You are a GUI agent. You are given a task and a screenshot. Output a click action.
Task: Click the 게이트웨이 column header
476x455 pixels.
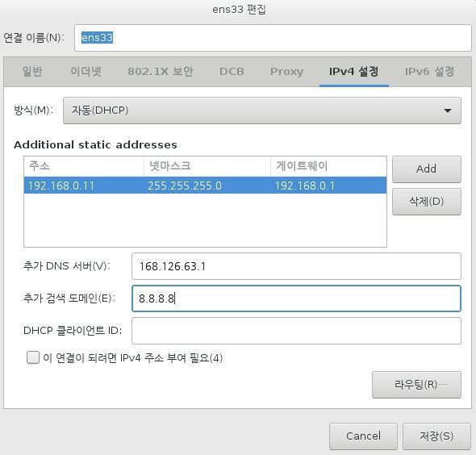(x=328, y=166)
